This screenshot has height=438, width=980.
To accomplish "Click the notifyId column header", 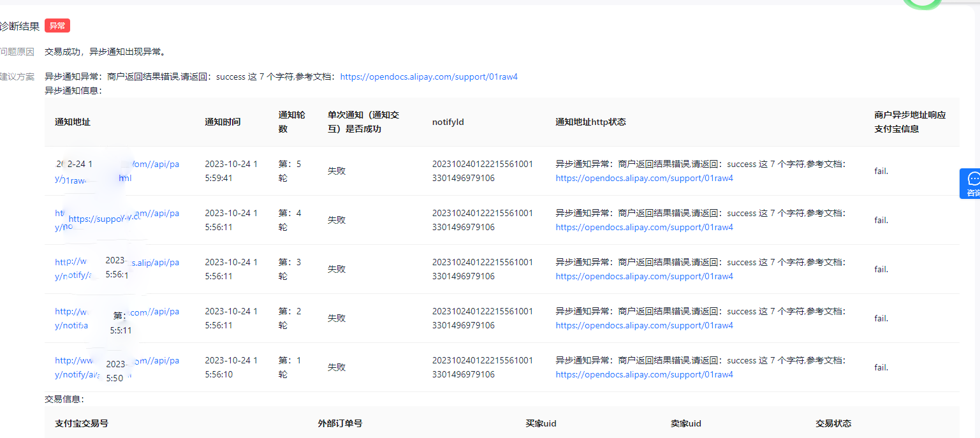I will 448,122.
